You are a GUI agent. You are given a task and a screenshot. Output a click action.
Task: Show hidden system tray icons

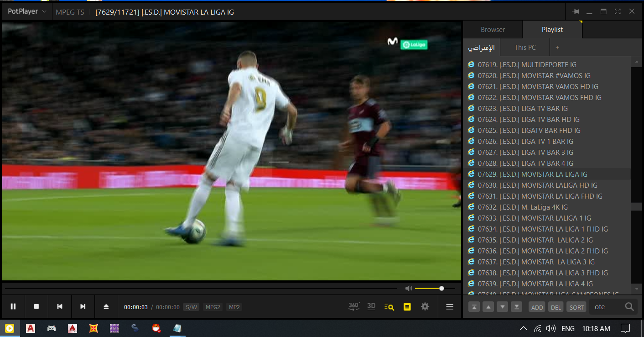524,328
